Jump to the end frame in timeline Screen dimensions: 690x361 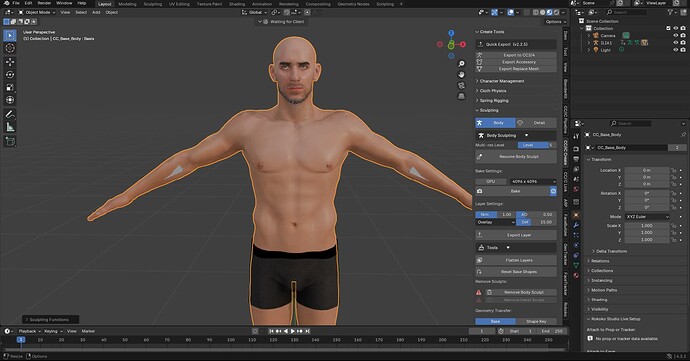tap(308, 331)
